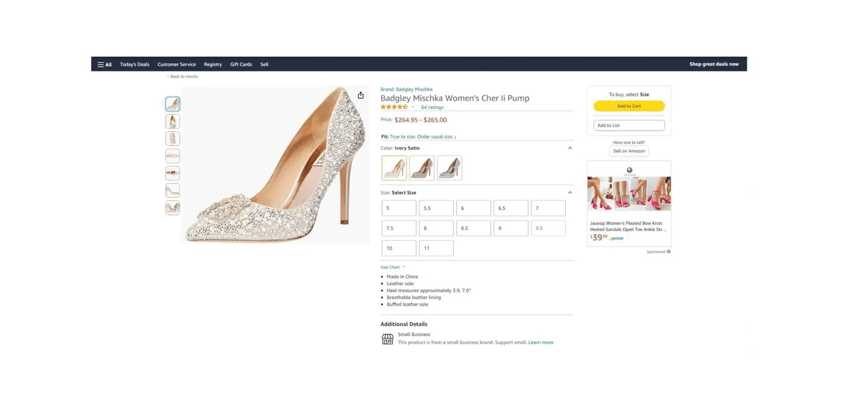Click the price $264.95 - $265.00

pyautogui.click(x=421, y=120)
